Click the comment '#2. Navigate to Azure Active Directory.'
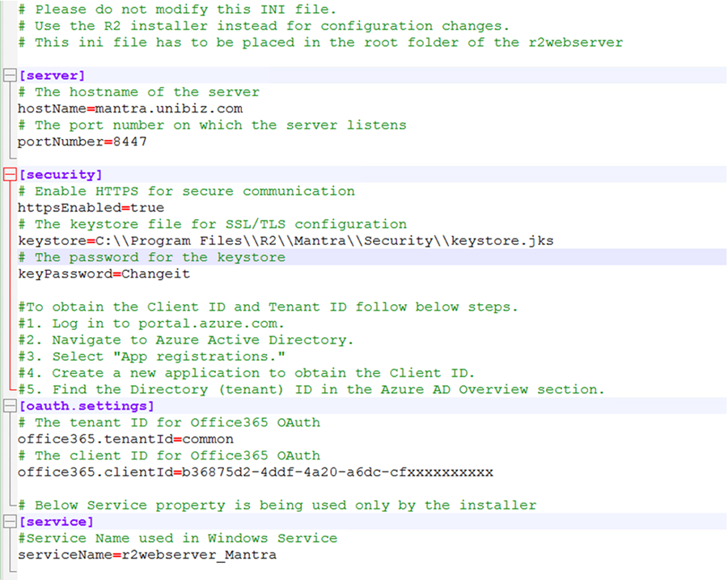This screenshot has width=728, height=580. [x=186, y=340]
